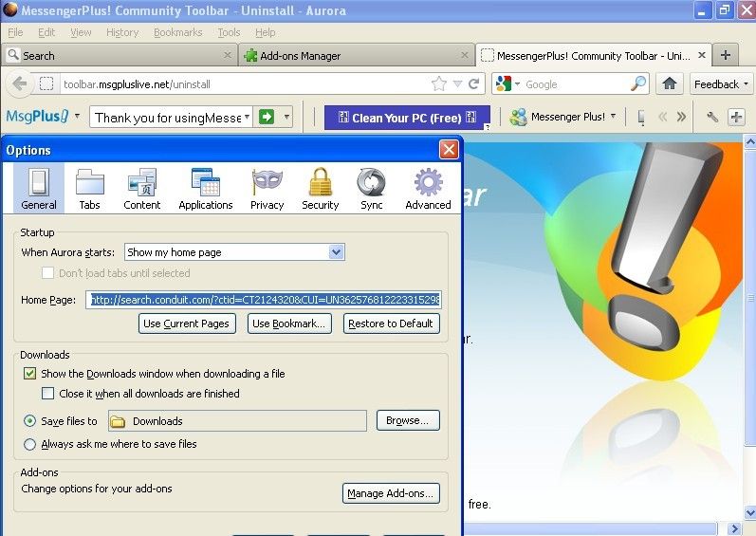Click the site identity icon in address bar

46,83
